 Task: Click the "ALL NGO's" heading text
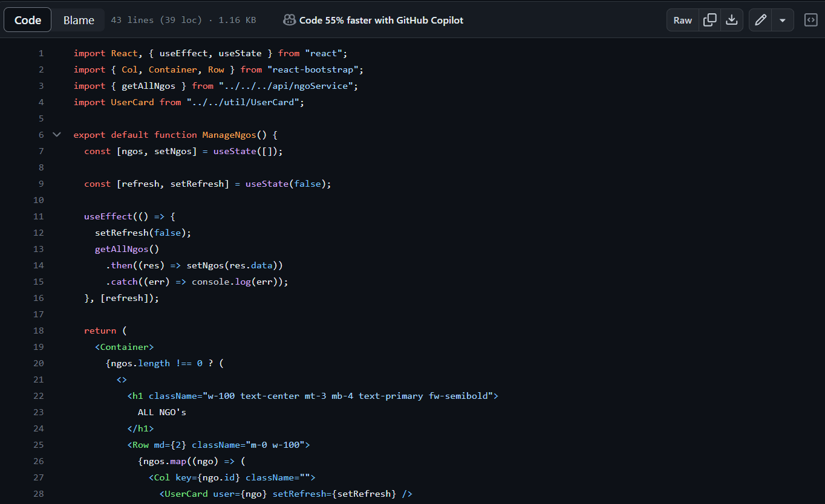(162, 412)
